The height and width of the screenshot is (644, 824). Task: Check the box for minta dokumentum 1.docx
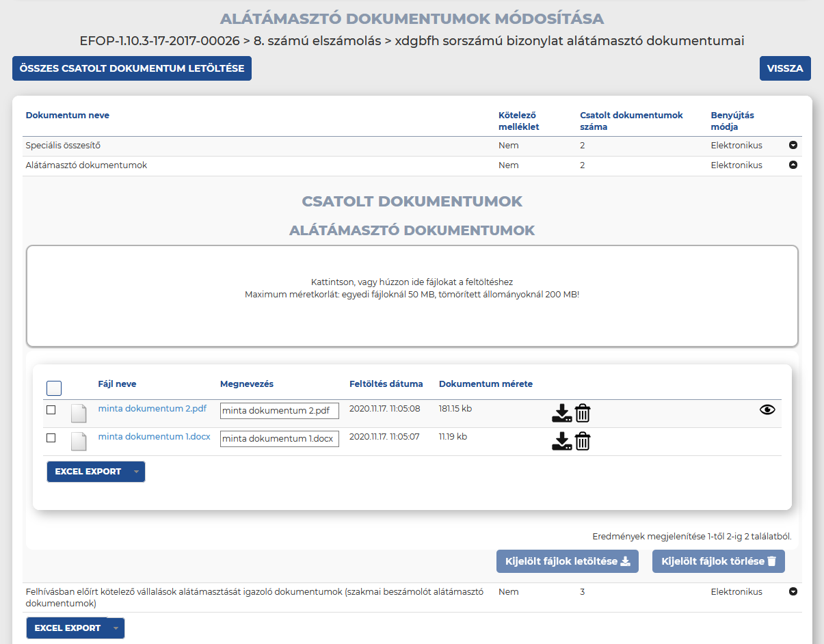click(51, 438)
